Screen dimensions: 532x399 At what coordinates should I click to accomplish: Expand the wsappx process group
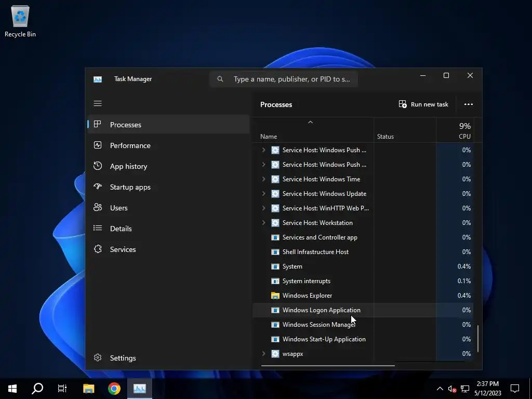pos(263,353)
